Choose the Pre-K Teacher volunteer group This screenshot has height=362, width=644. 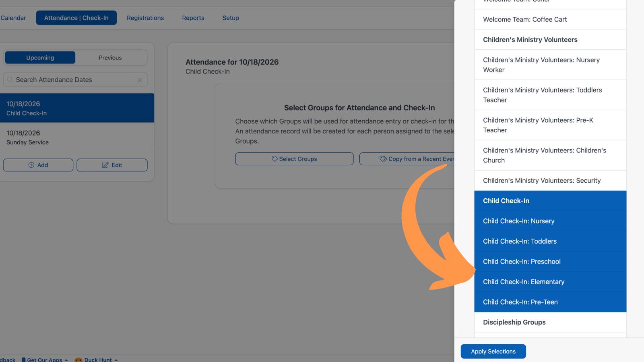(550, 125)
